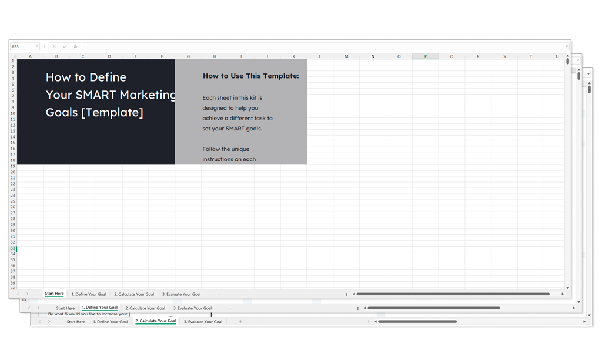This screenshot has width=602, height=364.
Task: Click previous-sheet arrow in the frontmost workbook
Action: point(18,294)
